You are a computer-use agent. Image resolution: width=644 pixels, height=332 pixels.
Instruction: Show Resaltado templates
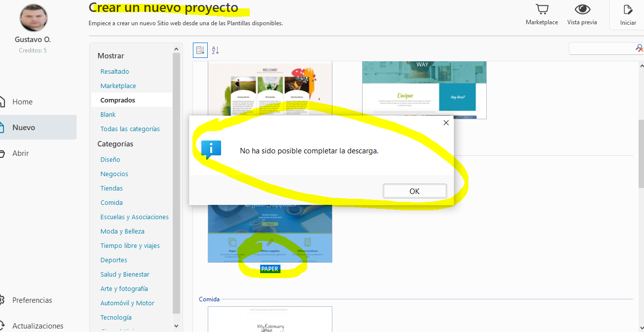pyautogui.click(x=115, y=71)
